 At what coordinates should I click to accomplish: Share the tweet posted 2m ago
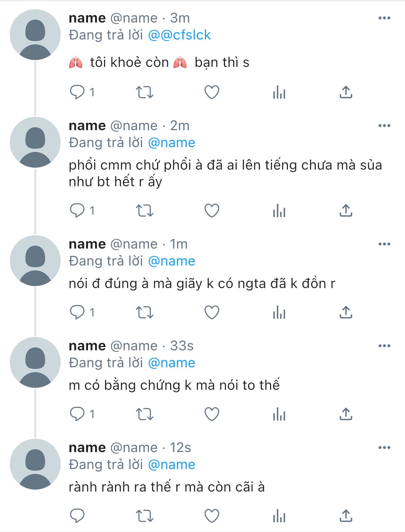tap(346, 211)
